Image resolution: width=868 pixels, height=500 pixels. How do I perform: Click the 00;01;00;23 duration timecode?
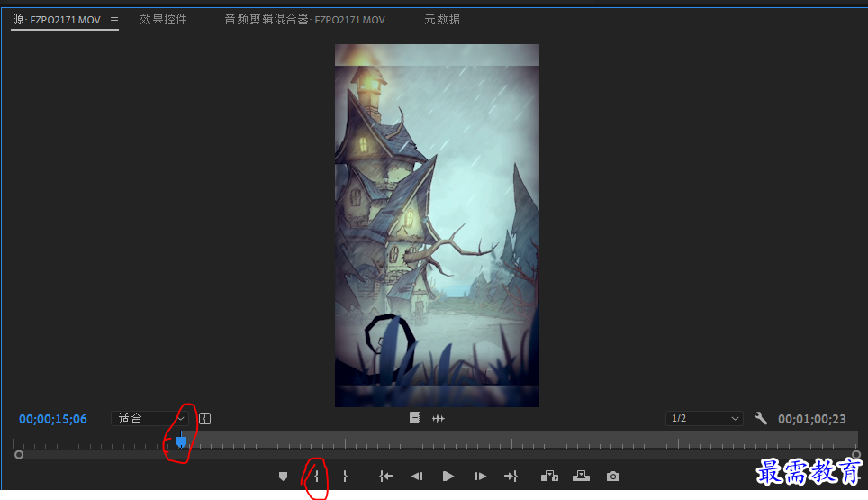coord(812,419)
